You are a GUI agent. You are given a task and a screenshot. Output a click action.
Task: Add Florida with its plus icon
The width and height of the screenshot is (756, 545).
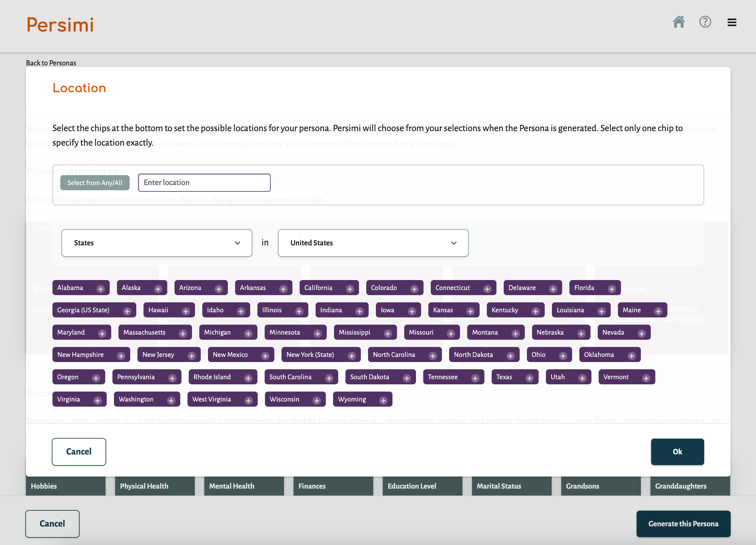pos(612,289)
